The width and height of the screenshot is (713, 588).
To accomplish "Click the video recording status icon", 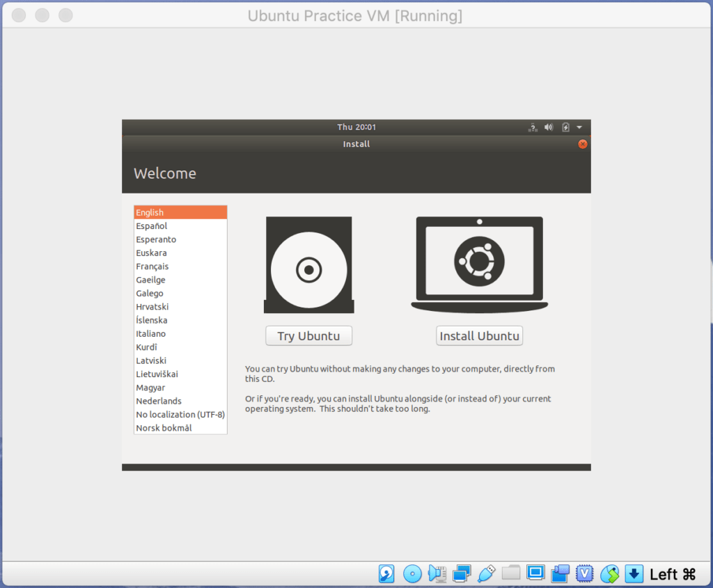I will tap(560, 573).
